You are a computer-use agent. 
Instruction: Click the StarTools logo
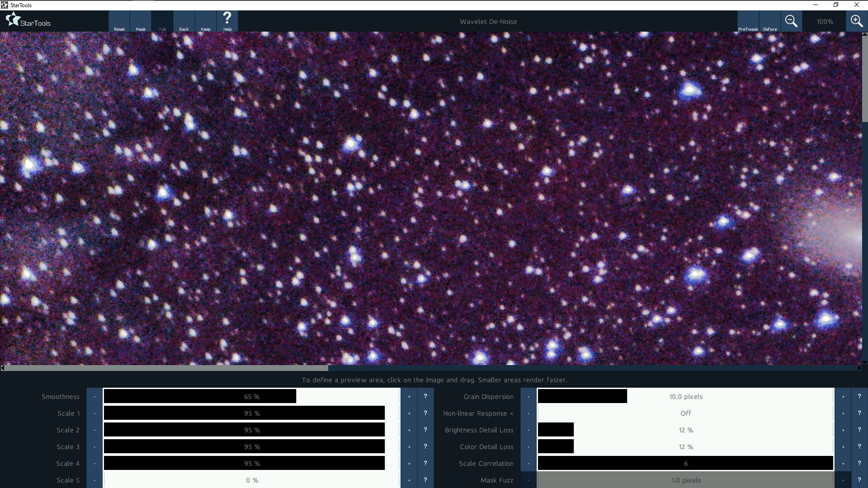coord(28,20)
